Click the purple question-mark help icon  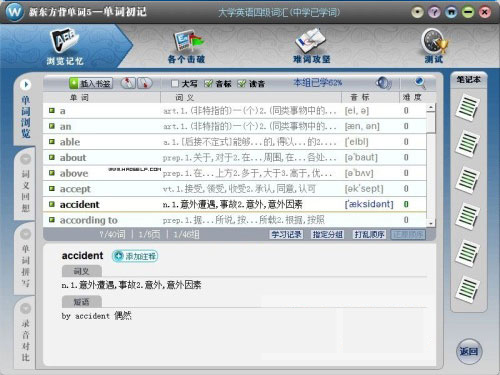tap(434, 13)
